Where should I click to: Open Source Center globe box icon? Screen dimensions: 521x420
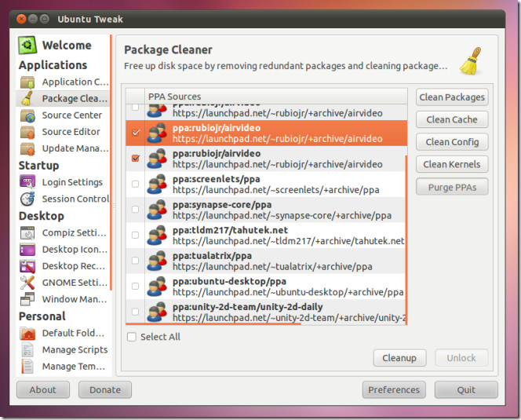tap(27, 115)
